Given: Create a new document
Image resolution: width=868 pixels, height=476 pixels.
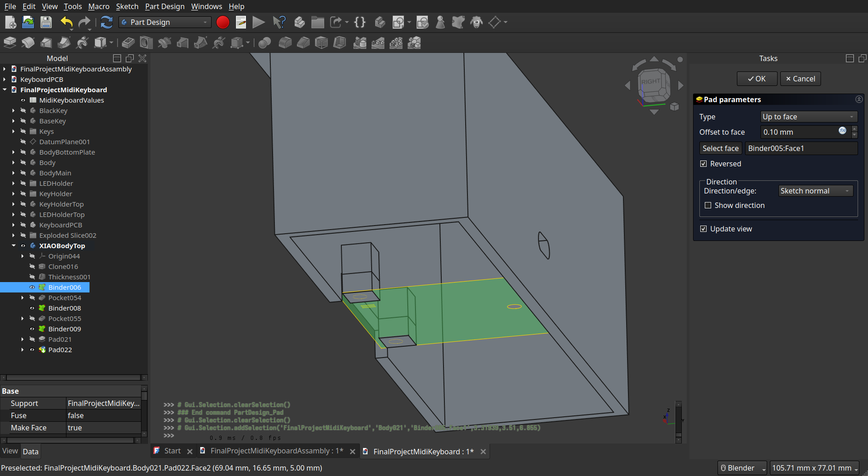Looking at the screenshot, I should tap(10, 22).
